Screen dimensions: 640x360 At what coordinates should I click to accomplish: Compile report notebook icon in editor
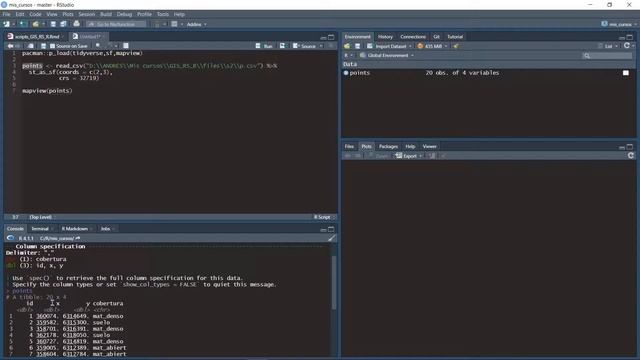click(x=126, y=46)
